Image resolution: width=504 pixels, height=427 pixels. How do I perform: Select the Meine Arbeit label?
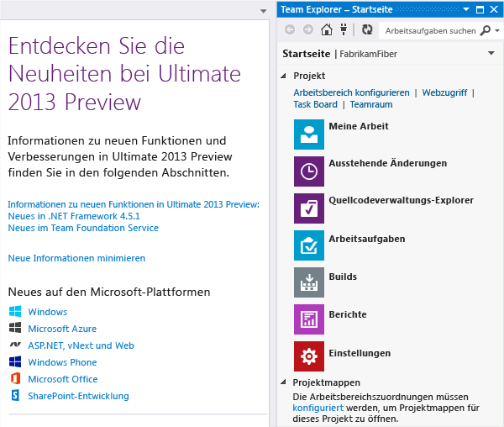[x=359, y=126]
